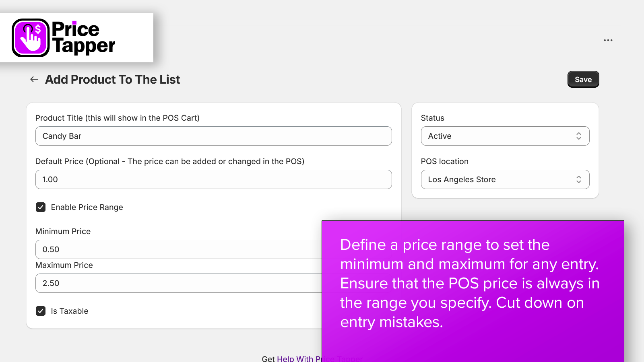The height and width of the screenshot is (362, 644).
Task: Click the Default Price field showing 1.00
Action: coord(214,179)
